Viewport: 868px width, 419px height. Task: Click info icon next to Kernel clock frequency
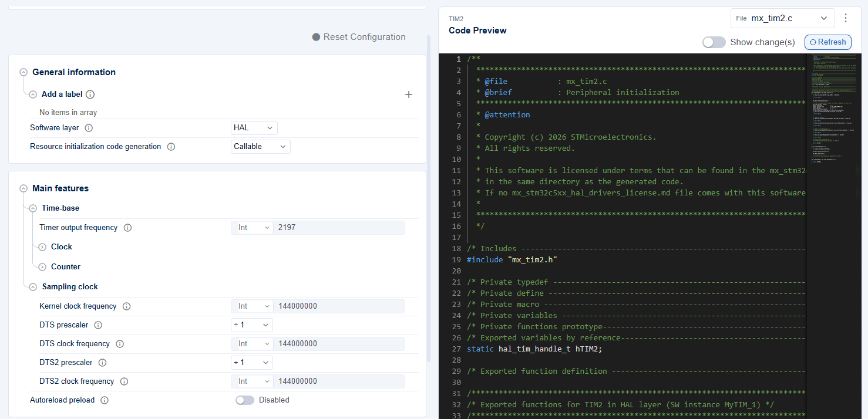point(126,306)
